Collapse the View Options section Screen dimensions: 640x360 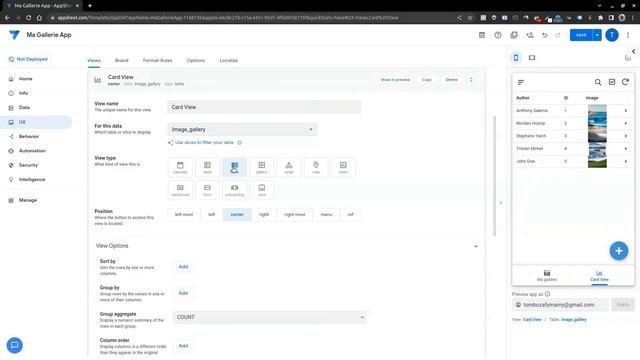[x=476, y=246]
